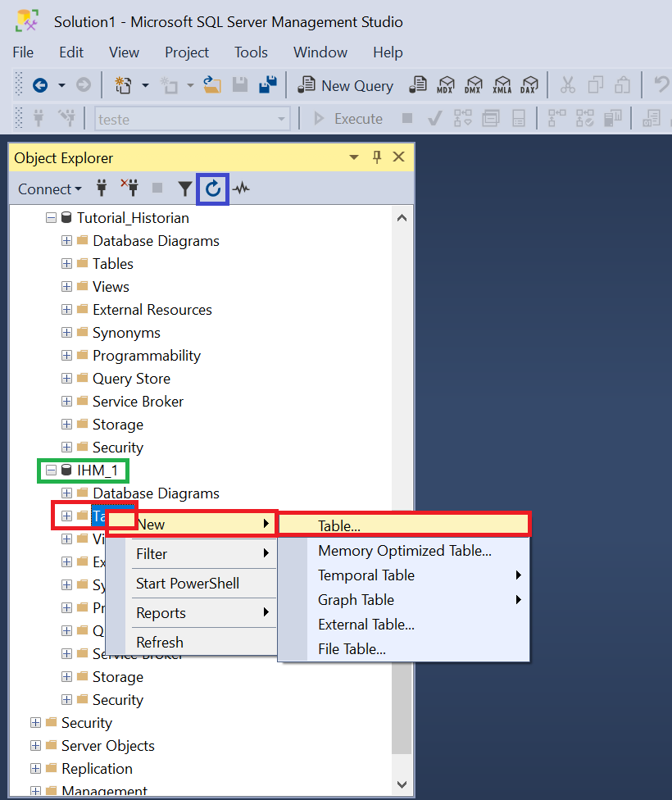Viewport: 672px width, 800px height.
Task: Open the Project menu
Action: tap(187, 52)
